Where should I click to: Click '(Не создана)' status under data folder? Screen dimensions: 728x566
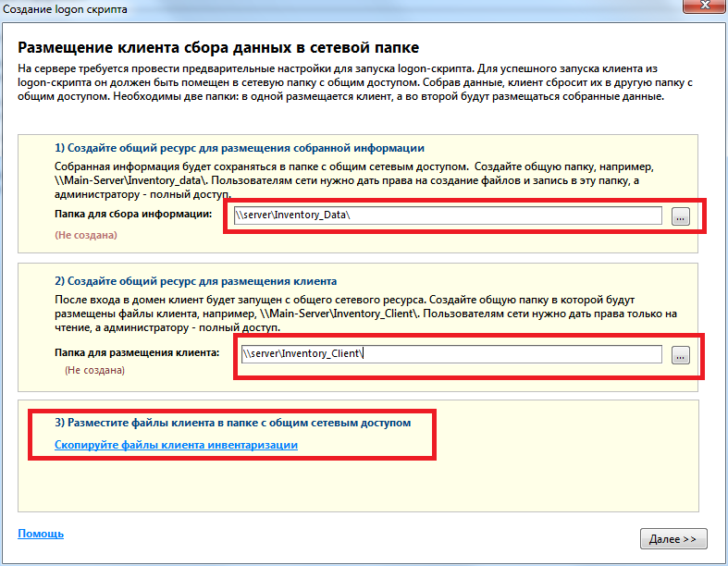tap(86, 235)
